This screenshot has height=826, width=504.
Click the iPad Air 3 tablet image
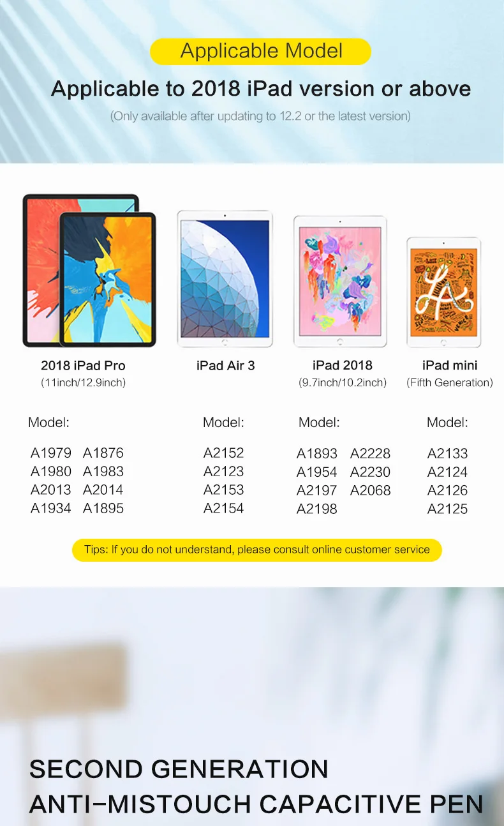225,280
